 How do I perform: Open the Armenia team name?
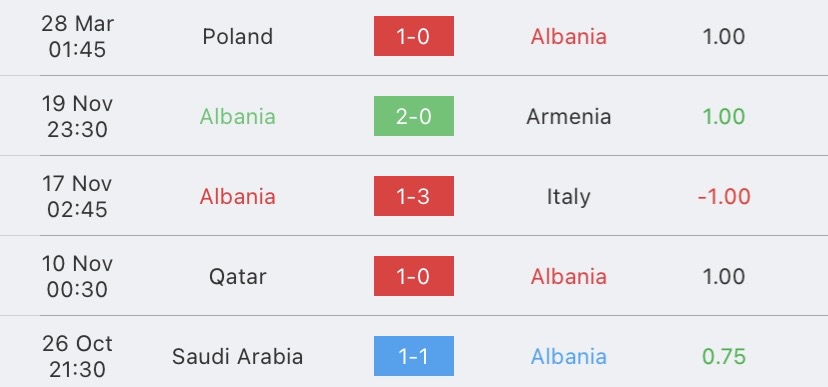tap(569, 117)
